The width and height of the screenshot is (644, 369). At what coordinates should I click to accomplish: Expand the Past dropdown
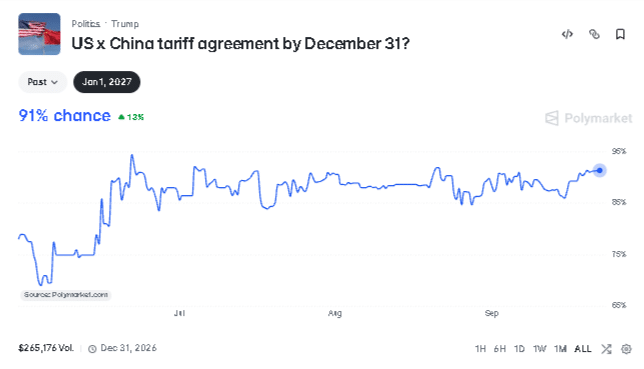coord(42,82)
